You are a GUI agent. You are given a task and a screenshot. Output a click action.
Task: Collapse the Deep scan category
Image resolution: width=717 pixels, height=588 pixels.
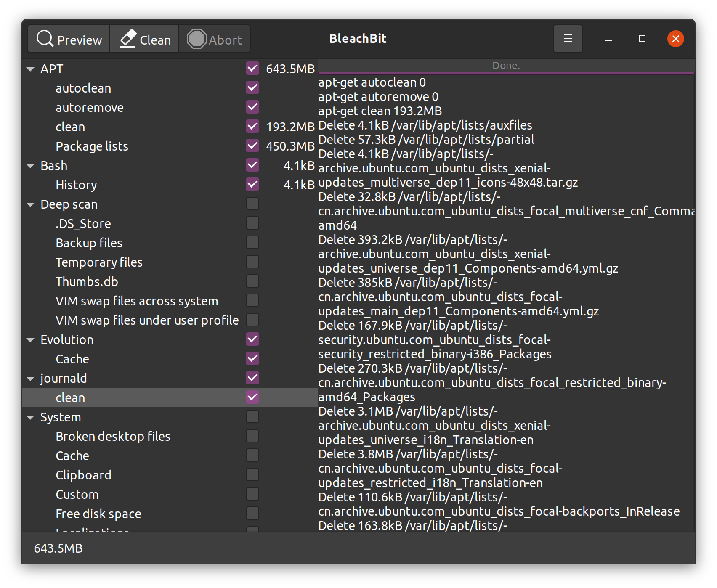coord(30,205)
